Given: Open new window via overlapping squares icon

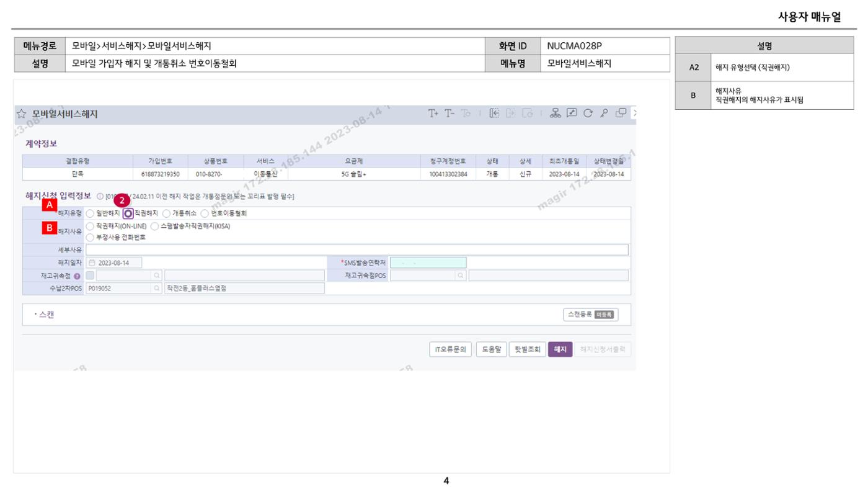Looking at the screenshot, I should point(621,113).
